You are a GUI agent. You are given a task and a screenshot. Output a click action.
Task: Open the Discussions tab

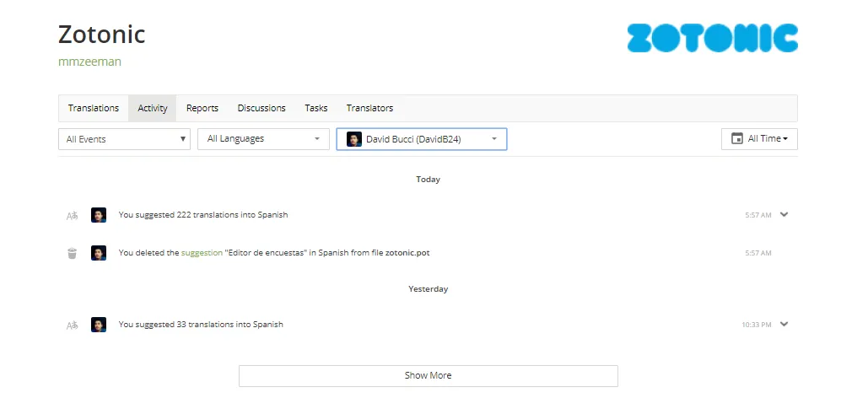[261, 109]
